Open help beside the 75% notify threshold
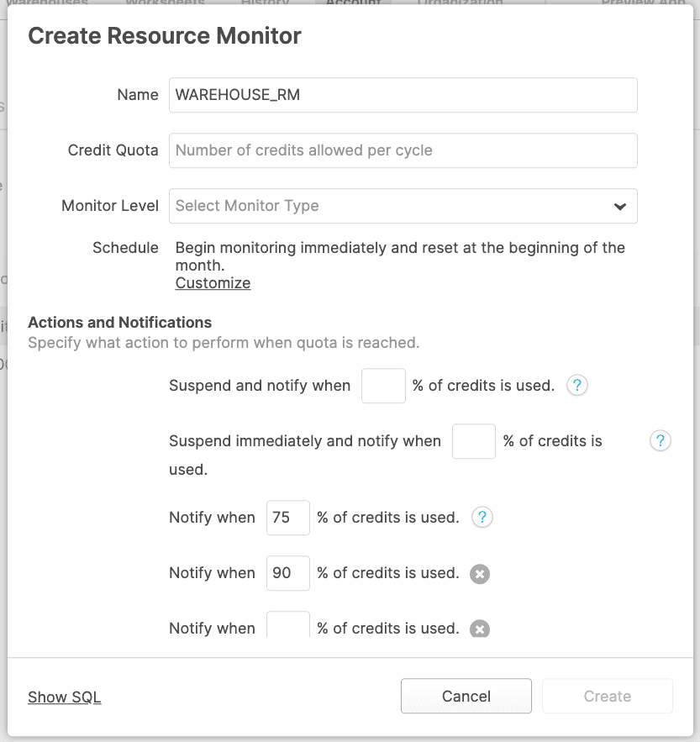This screenshot has height=742, width=700. [482, 517]
